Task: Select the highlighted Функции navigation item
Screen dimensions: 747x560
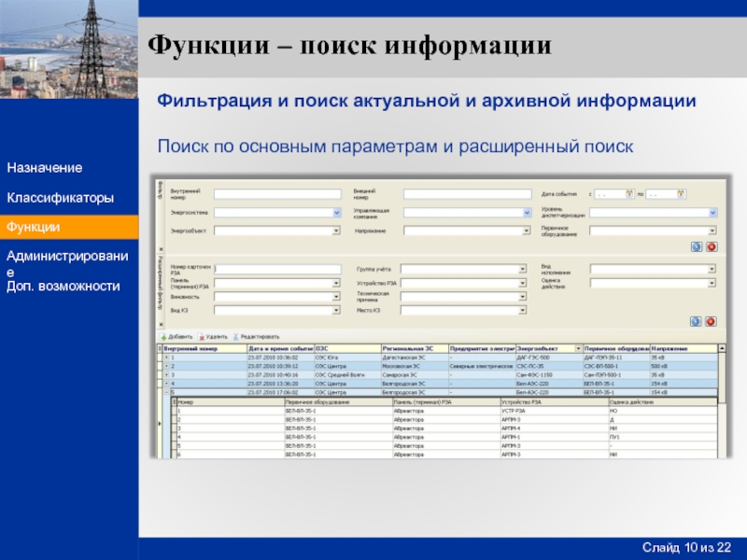Action: tap(69, 227)
